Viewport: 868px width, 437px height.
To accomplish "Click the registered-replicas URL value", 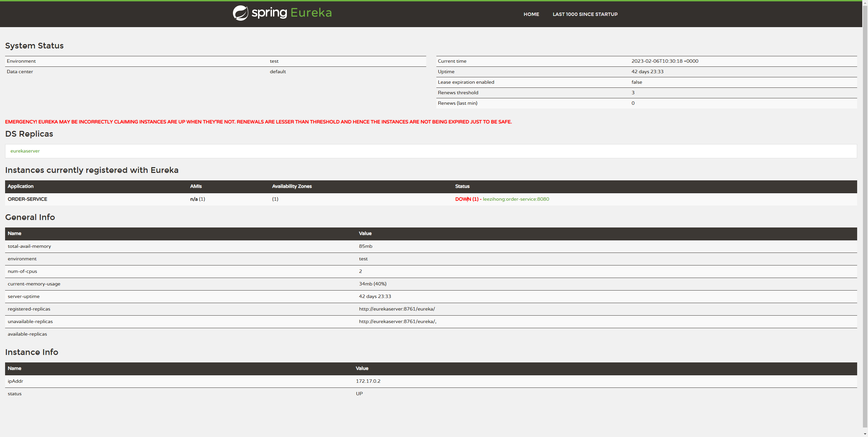I will (x=397, y=309).
